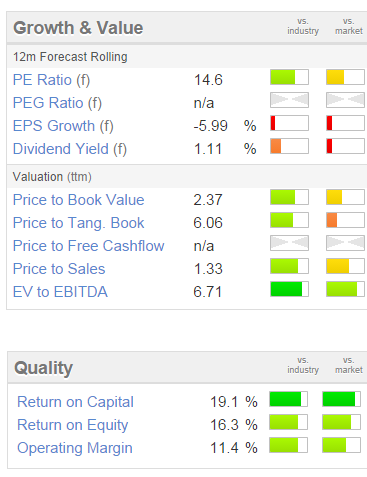
Task: Open the Return on Capital link
Action: [75, 402]
